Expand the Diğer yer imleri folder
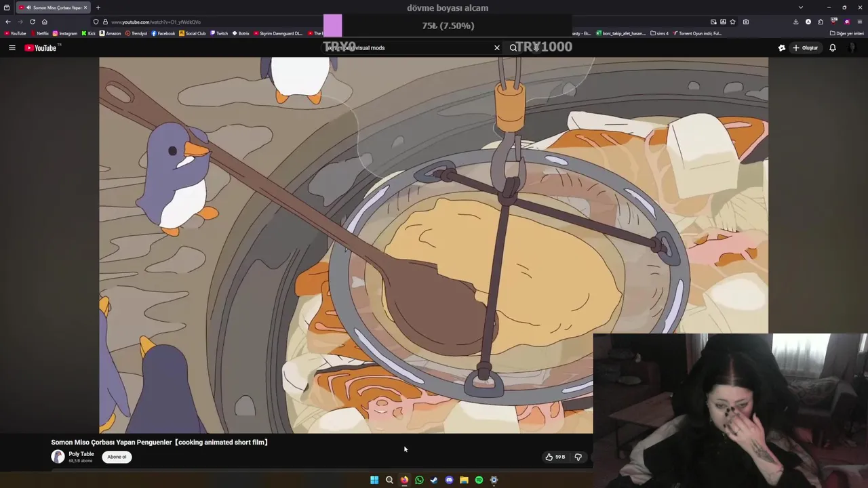 pyautogui.click(x=847, y=33)
